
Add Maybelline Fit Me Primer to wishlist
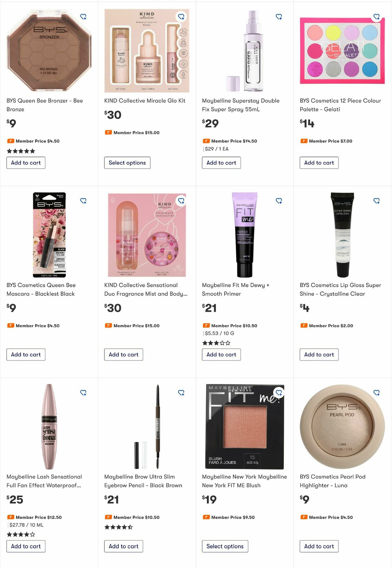(x=279, y=201)
